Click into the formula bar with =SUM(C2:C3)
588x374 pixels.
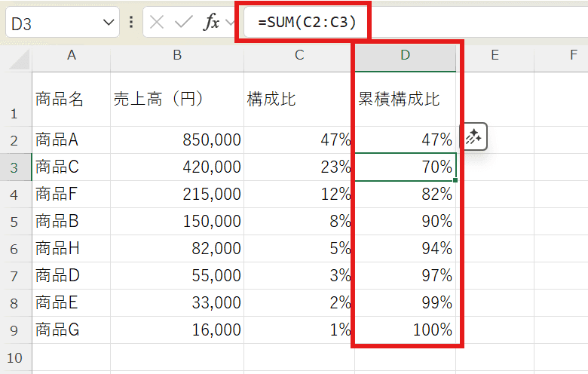pyautogui.click(x=415, y=23)
